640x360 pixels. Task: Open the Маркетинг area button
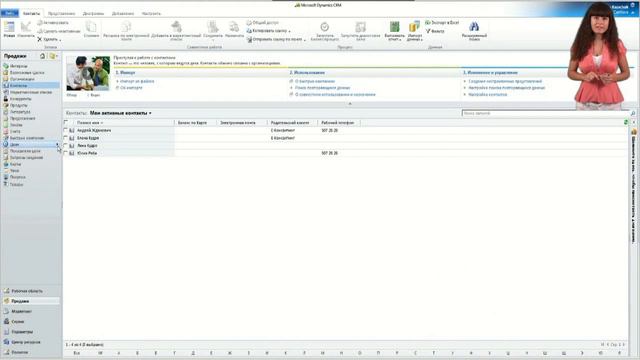coord(21,311)
